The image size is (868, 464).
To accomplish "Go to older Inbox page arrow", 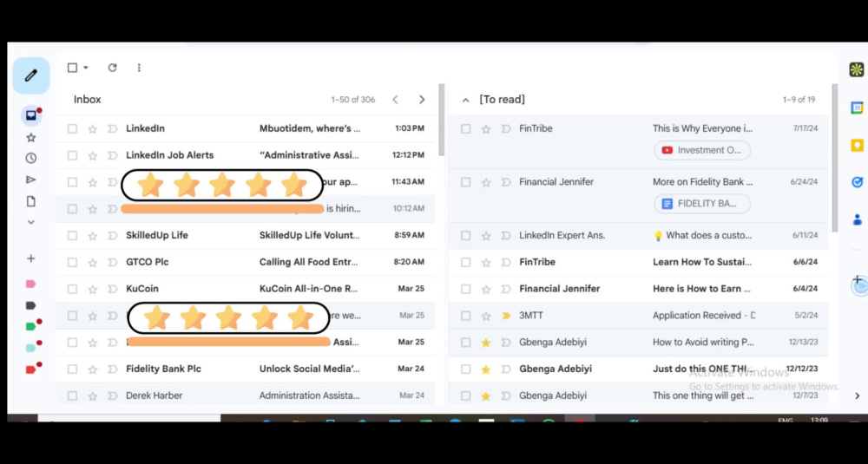I will pos(422,100).
